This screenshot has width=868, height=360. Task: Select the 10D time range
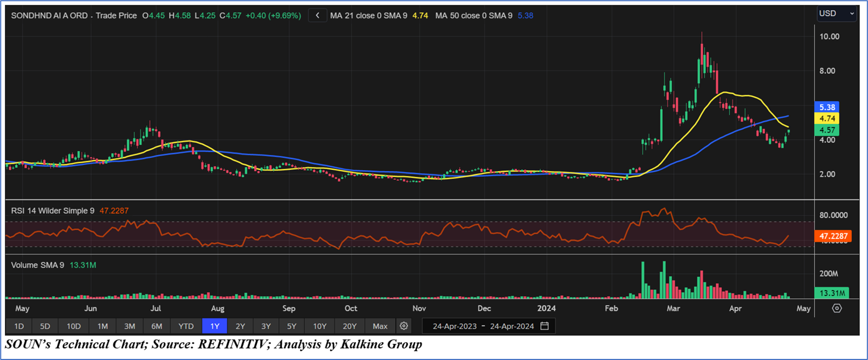pyautogui.click(x=73, y=326)
